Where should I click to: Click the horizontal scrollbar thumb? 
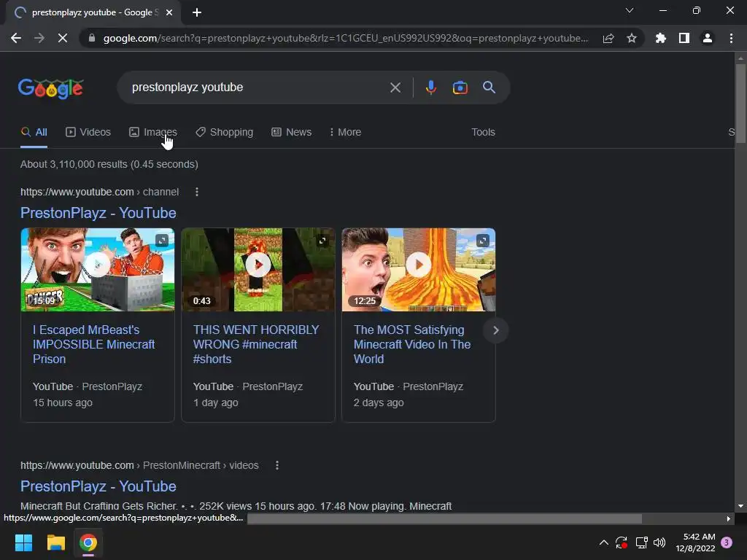(x=444, y=518)
